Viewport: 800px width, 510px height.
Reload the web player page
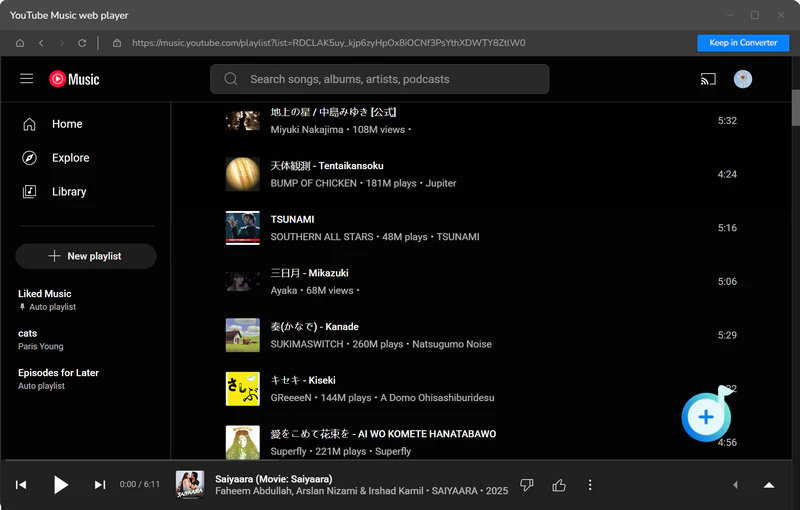82,43
